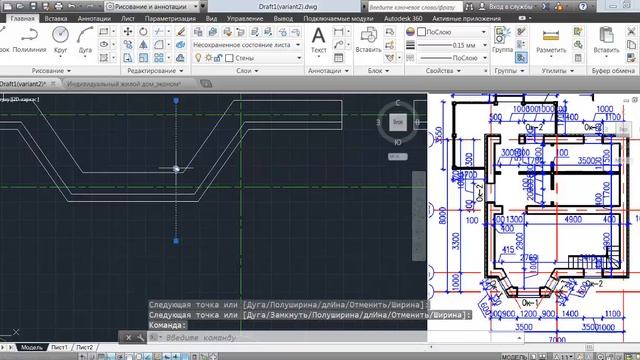The height and width of the screenshot is (360, 640).
Task: Select the Leader annotation tool
Action: (x=338, y=44)
